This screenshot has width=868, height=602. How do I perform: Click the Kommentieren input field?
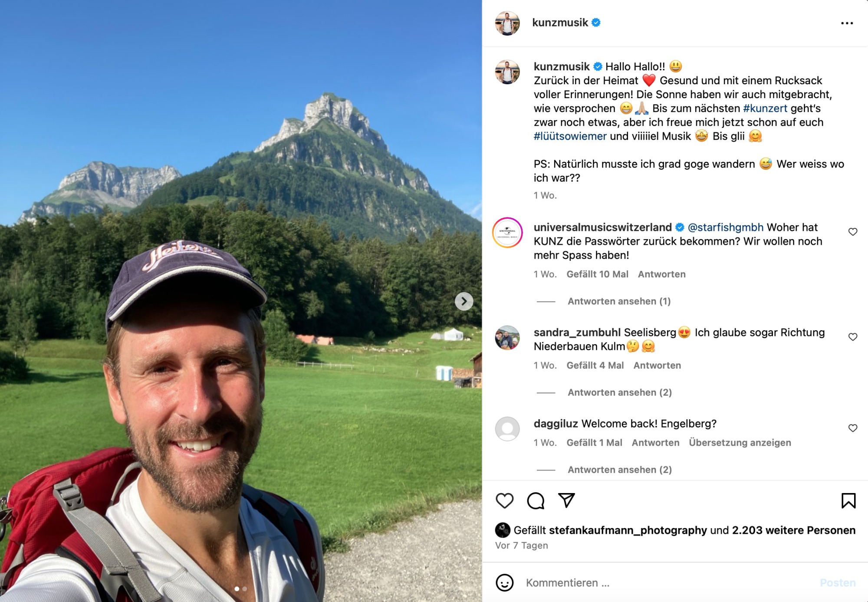pos(668,582)
